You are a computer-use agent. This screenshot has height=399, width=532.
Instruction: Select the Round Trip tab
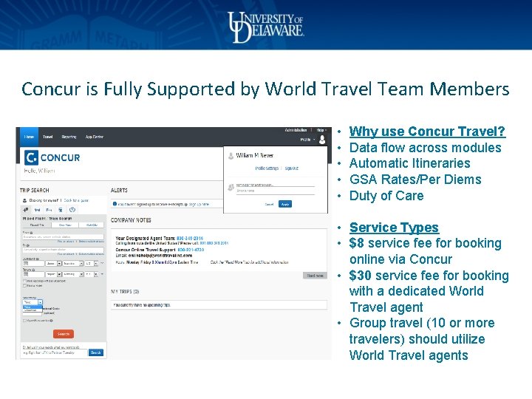click(x=37, y=225)
